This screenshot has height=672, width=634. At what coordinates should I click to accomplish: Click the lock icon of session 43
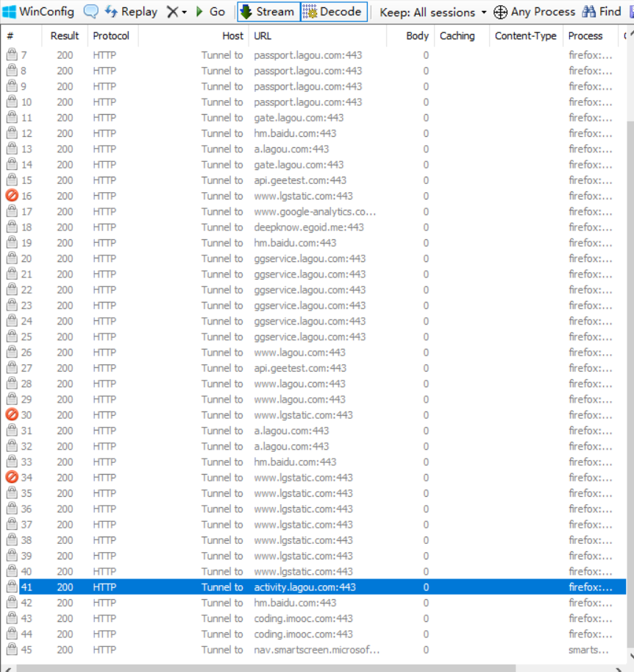point(12,618)
